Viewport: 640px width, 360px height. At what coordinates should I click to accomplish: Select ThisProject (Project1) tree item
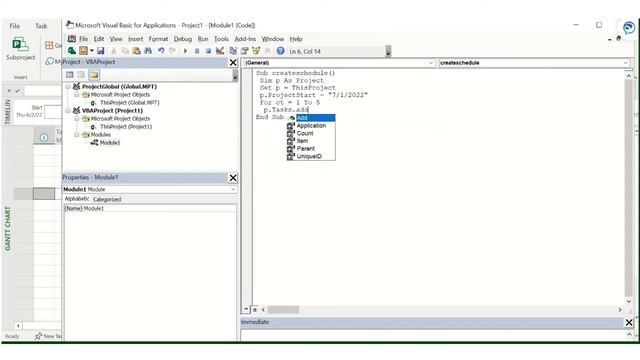point(126,127)
